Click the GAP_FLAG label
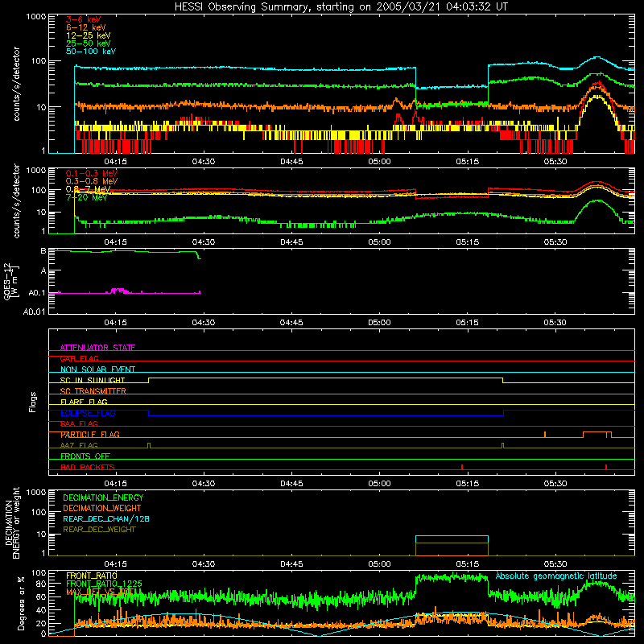644x644 pixels. tap(79, 358)
